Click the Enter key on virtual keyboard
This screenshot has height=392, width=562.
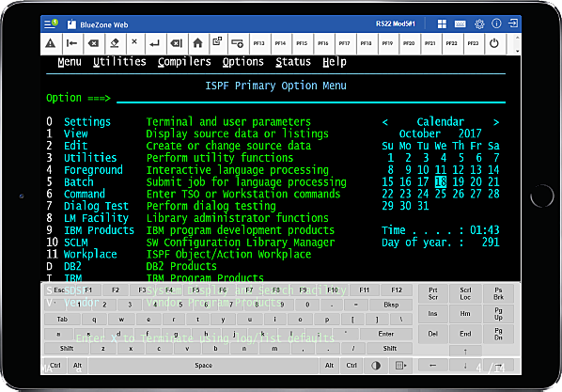[x=386, y=334]
